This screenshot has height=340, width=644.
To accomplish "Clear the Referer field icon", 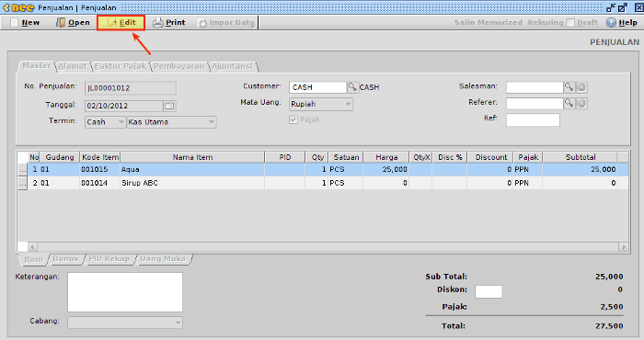I will click(x=581, y=103).
